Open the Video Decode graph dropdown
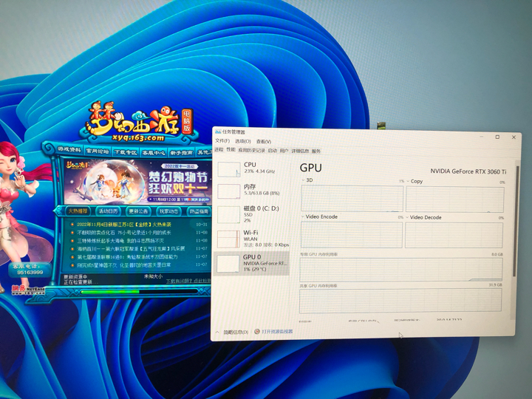 [407, 217]
